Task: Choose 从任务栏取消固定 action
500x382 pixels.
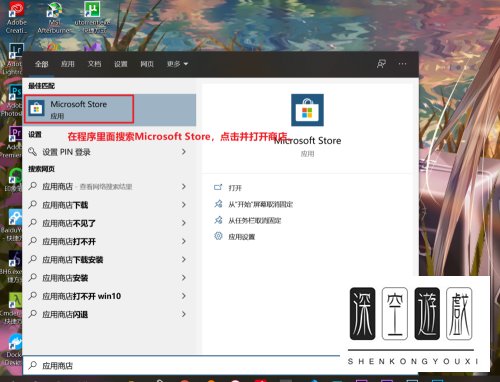Action: [255, 221]
